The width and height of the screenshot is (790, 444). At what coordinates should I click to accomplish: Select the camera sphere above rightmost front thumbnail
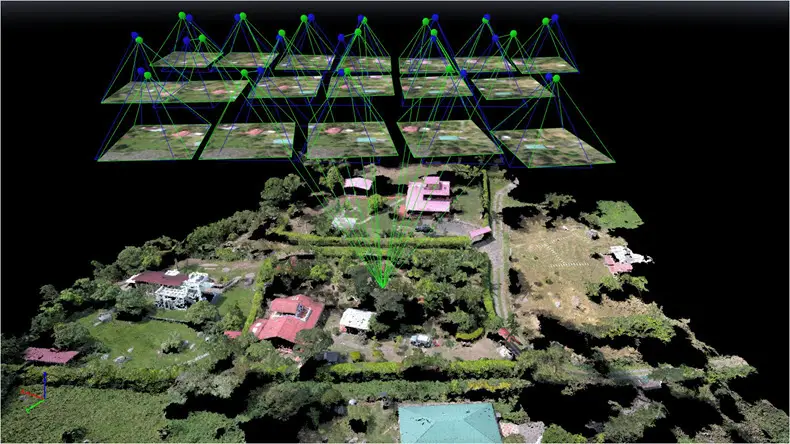pos(552,77)
